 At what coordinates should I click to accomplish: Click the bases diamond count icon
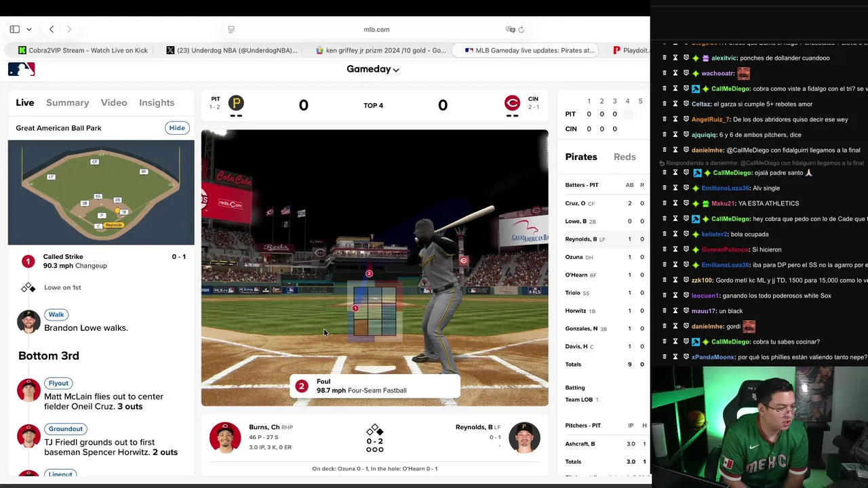tap(374, 430)
